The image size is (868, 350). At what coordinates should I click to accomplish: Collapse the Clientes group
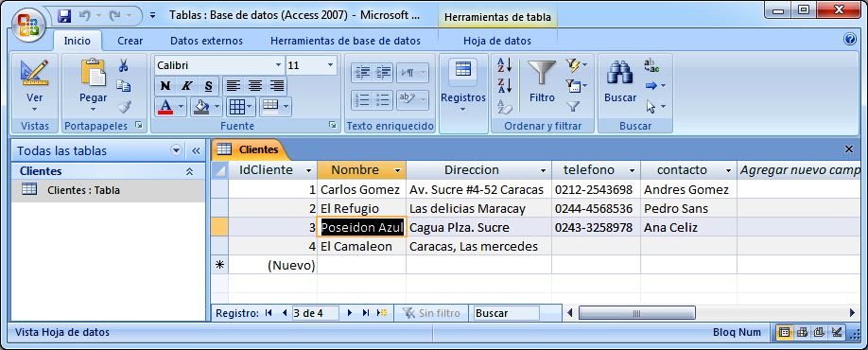click(189, 171)
